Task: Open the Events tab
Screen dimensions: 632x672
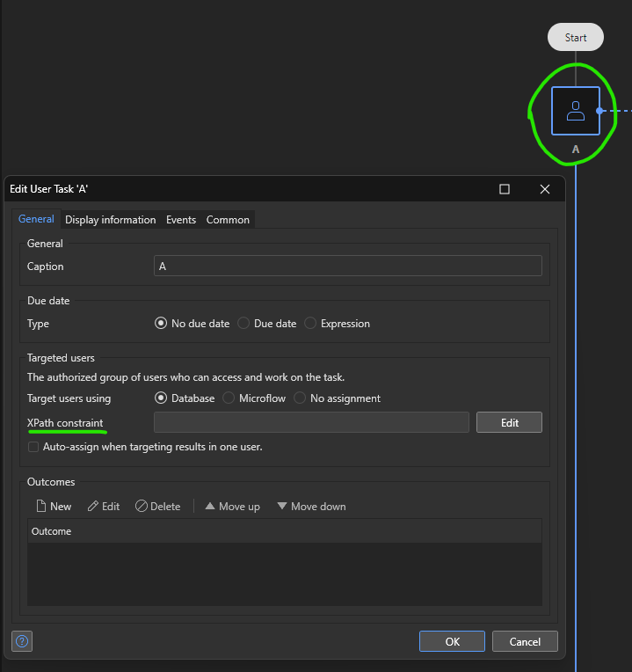Action: tap(181, 220)
